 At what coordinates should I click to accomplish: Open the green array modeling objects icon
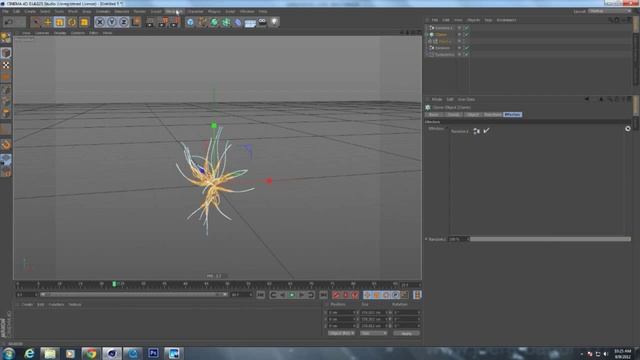[226, 22]
